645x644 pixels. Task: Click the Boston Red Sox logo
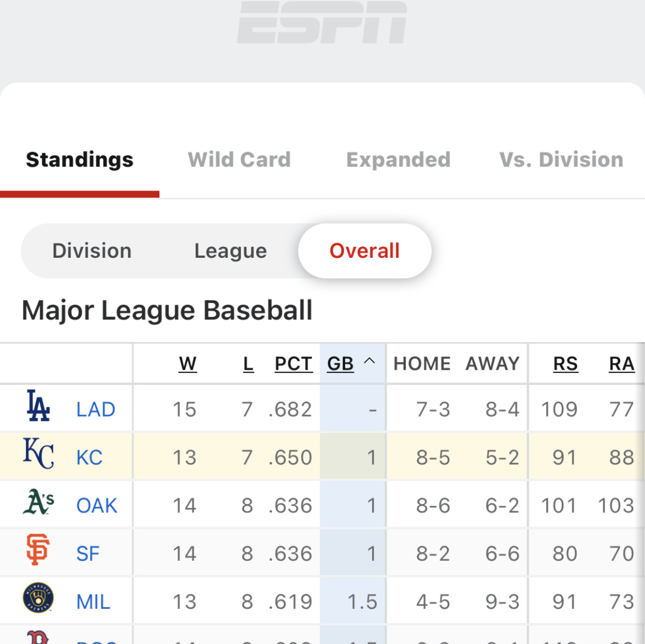[x=38, y=637]
